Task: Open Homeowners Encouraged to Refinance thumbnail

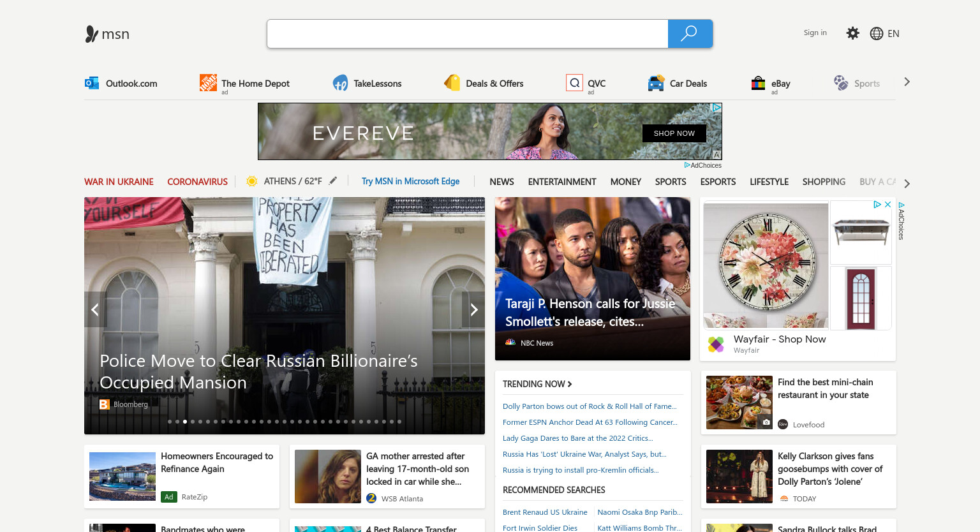Action: tap(122, 477)
